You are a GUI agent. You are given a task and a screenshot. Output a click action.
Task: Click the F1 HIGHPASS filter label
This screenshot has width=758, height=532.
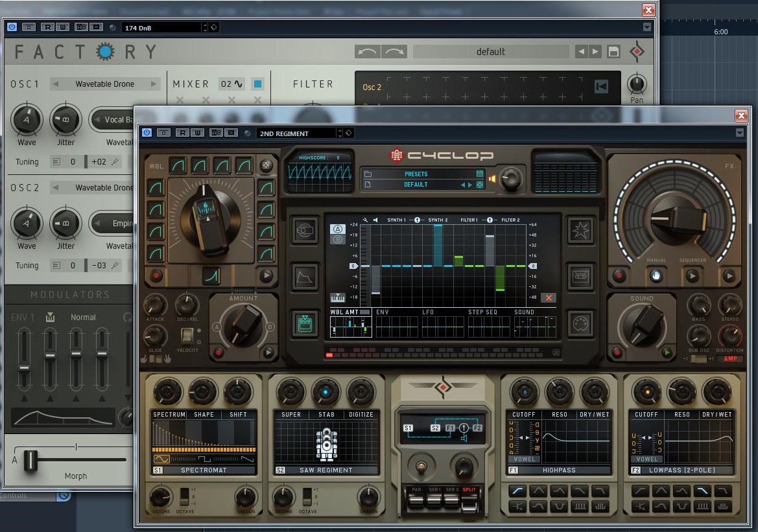559,470
